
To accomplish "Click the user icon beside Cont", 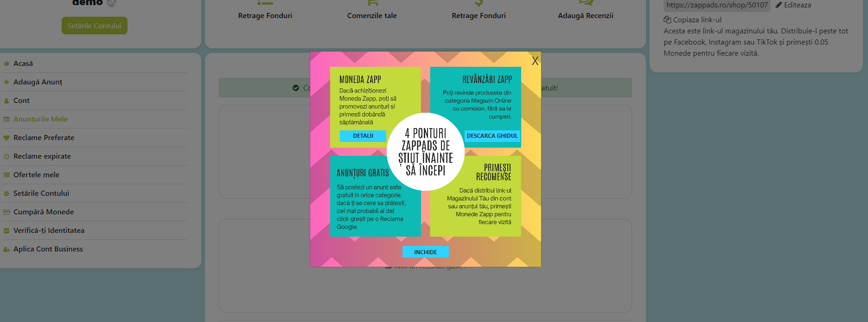I will 6,101.
